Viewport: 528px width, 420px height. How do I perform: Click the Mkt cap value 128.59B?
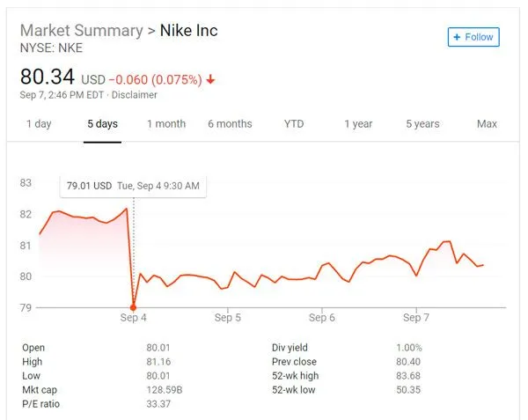pyautogui.click(x=164, y=389)
